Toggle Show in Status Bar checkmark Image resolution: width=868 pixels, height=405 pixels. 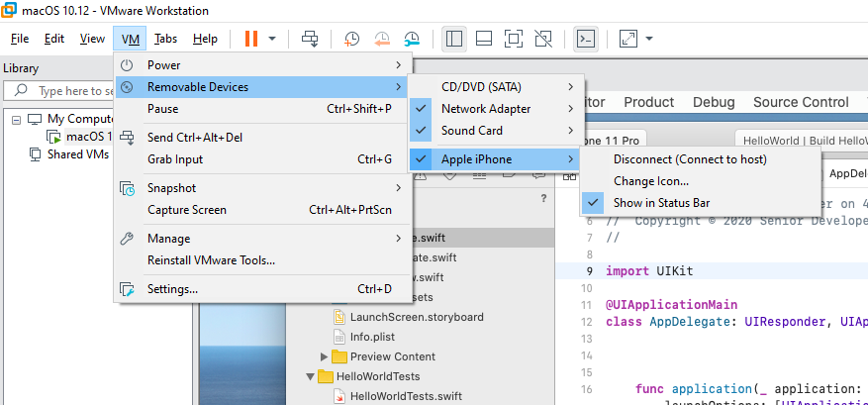[594, 203]
